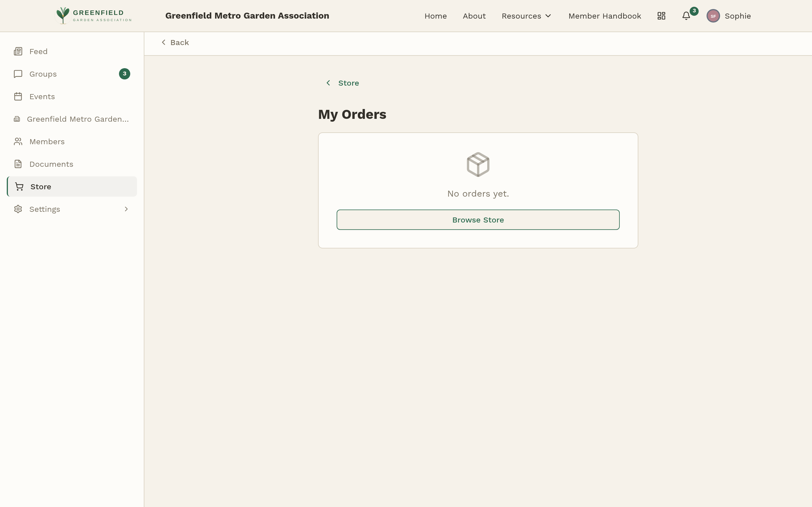Expand the Resources dropdown
The width and height of the screenshot is (812, 507).
point(526,16)
